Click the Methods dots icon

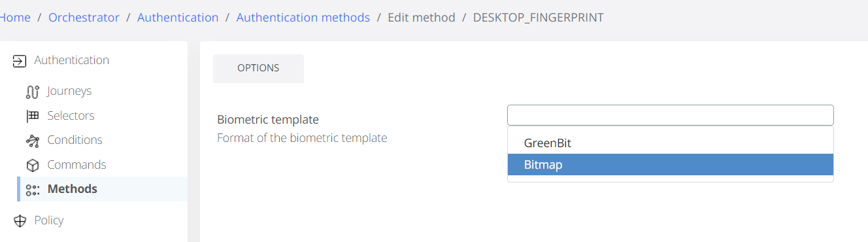[x=33, y=190]
